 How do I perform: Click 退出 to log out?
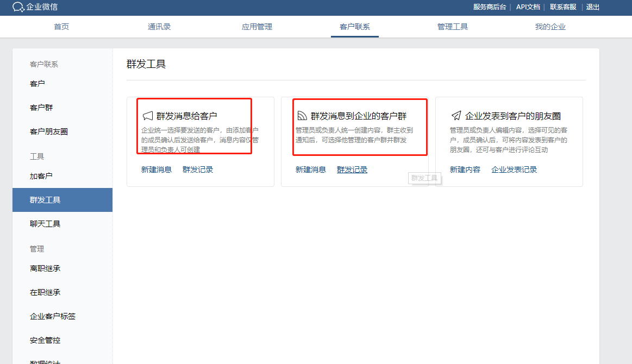click(593, 7)
